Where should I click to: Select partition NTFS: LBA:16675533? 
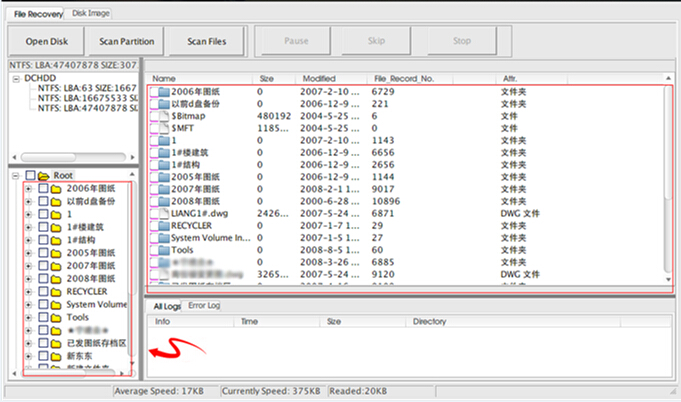coord(87,98)
